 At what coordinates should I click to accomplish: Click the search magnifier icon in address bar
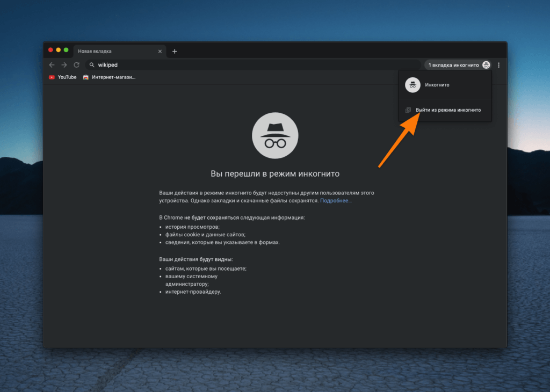[x=92, y=65]
